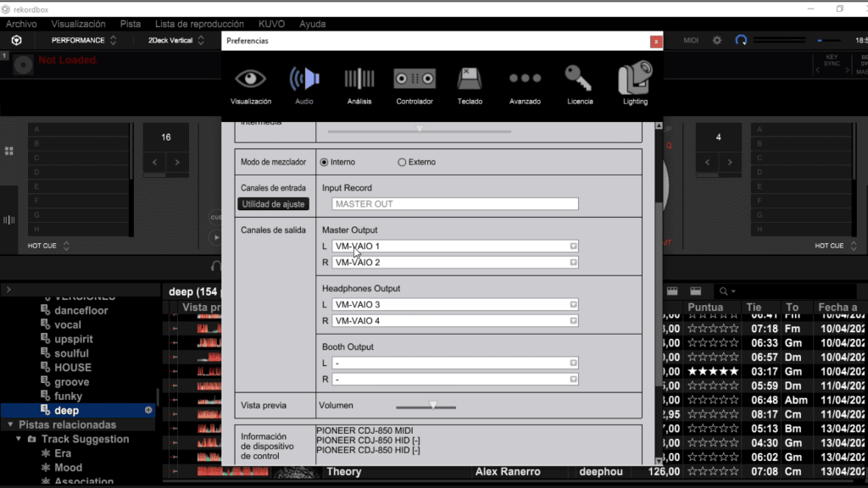Open the Controlador preferences icon
The width and height of the screenshot is (868, 488).
point(414,79)
